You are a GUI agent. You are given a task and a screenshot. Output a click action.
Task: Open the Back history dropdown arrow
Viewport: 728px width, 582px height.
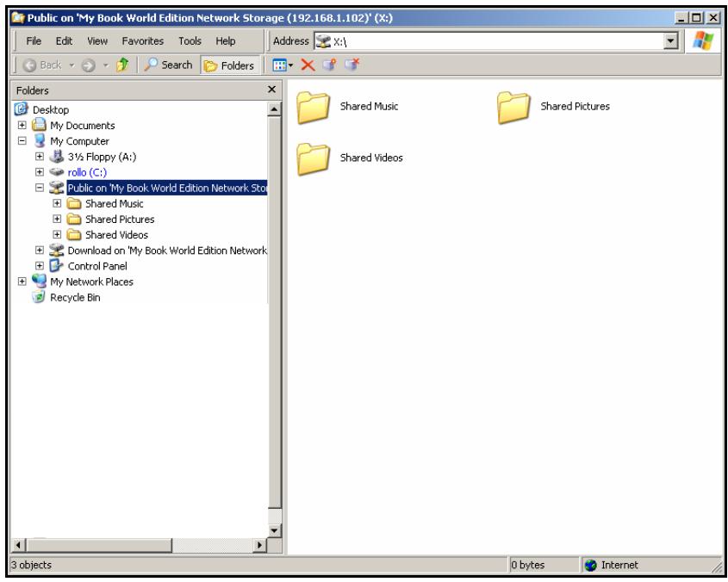click(x=72, y=65)
